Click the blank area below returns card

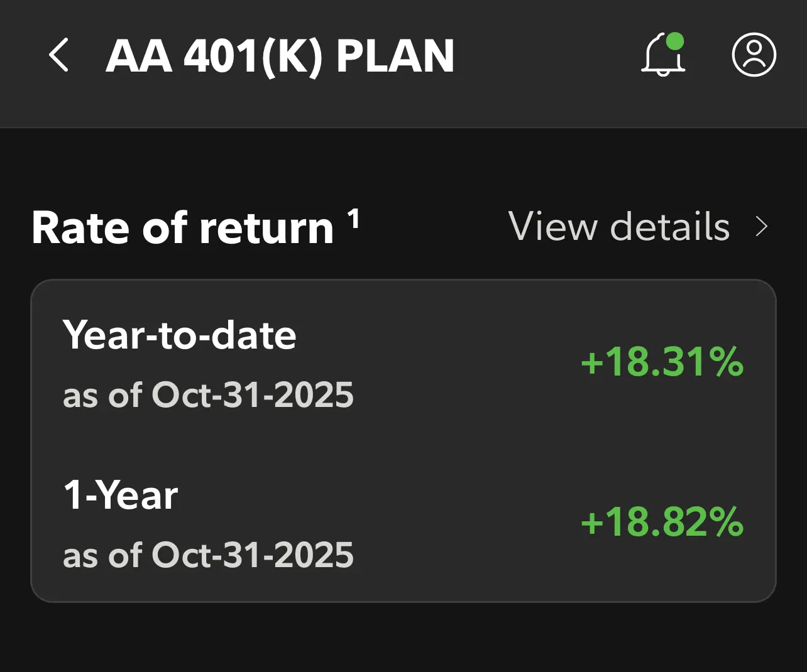(402, 637)
